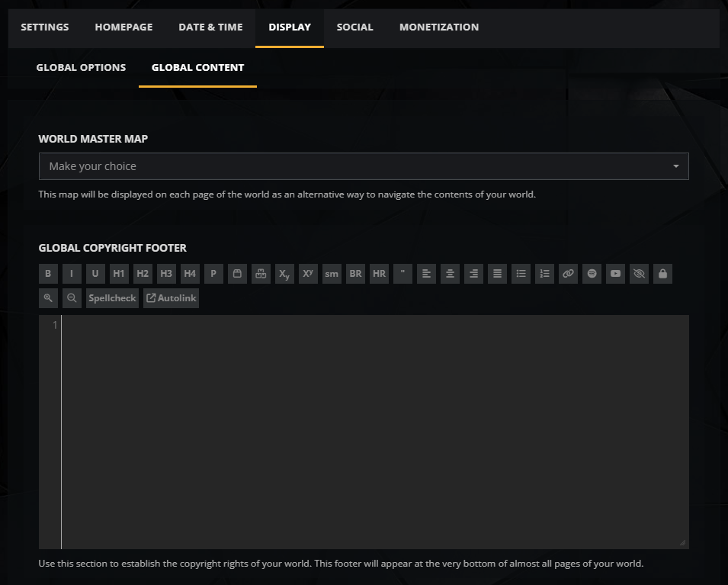
Task: Click inside the copyright footer text editor
Action: click(375, 432)
